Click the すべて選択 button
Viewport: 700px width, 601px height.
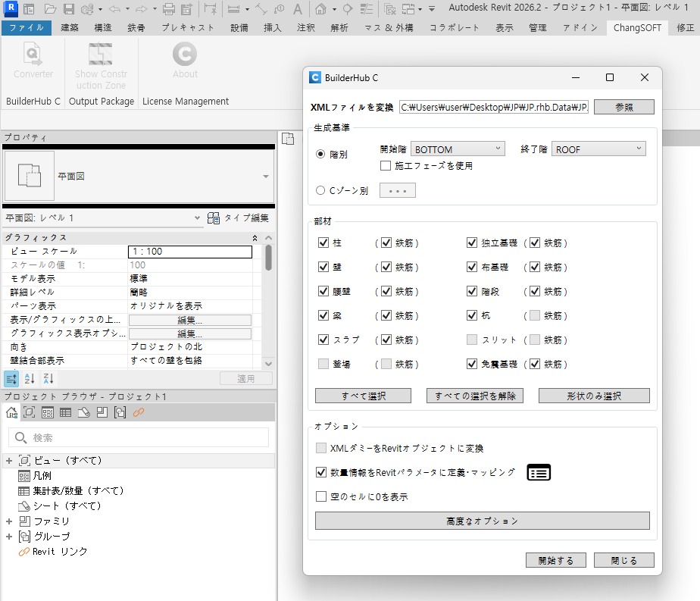click(x=363, y=396)
